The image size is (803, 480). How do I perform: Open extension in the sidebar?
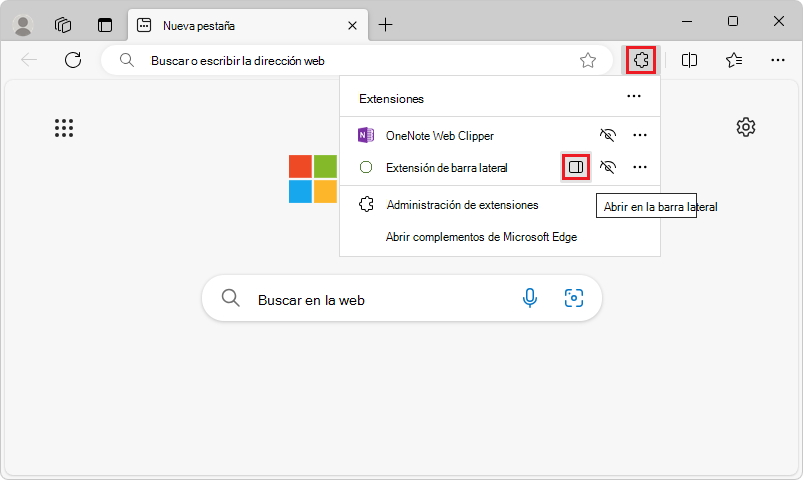[x=576, y=167]
